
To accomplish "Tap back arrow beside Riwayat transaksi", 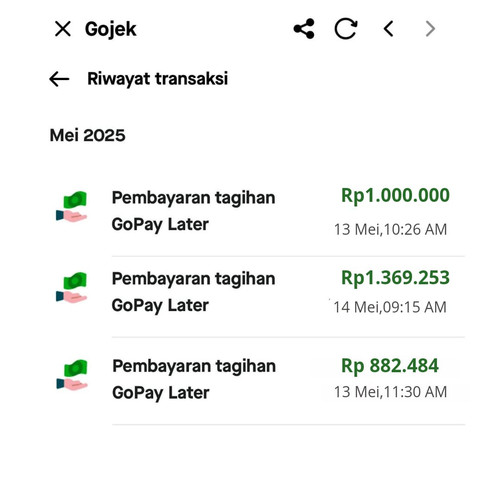I will (59, 79).
